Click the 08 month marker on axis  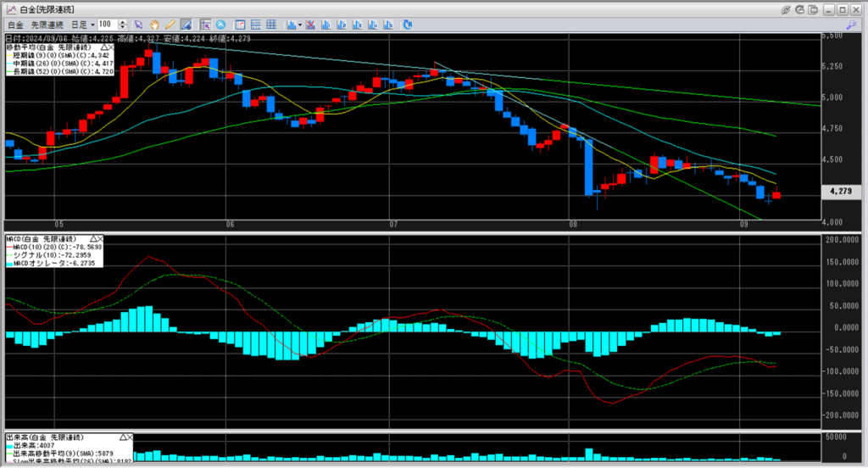click(x=572, y=225)
